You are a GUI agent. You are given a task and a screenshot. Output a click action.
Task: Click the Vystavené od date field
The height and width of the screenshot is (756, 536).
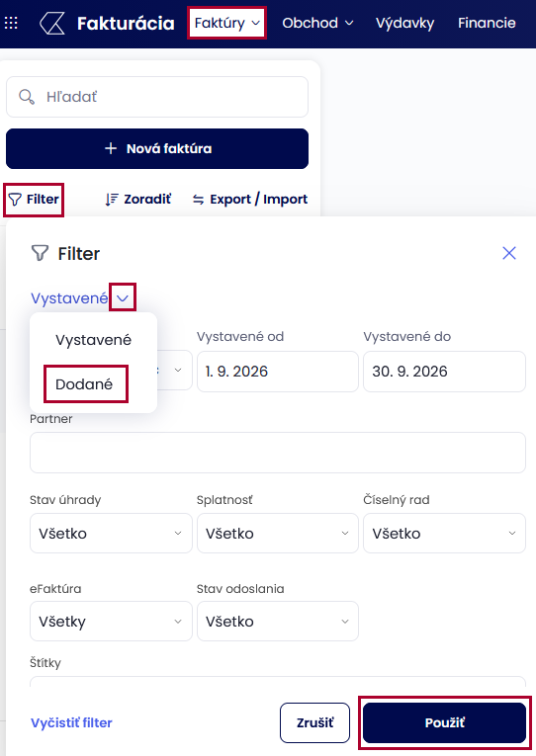278,372
